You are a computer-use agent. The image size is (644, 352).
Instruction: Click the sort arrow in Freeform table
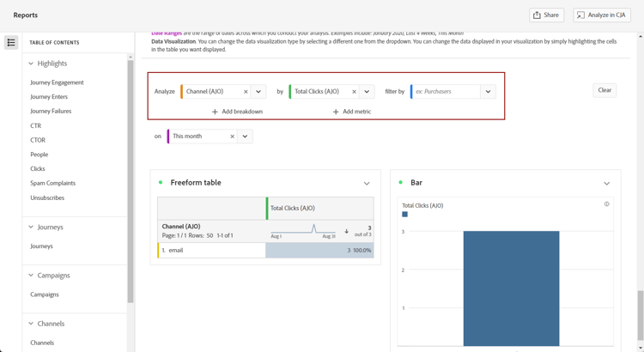coord(347,231)
